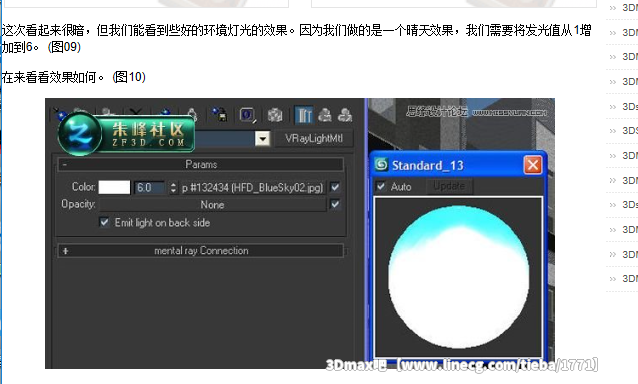Toggle Show Map in Viewport checkered cube icon
The width and height of the screenshot is (638, 384).
coord(275,115)
